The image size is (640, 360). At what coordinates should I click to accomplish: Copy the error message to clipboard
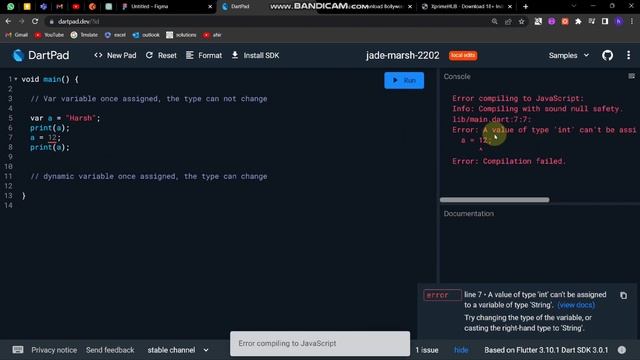point(623,295)
